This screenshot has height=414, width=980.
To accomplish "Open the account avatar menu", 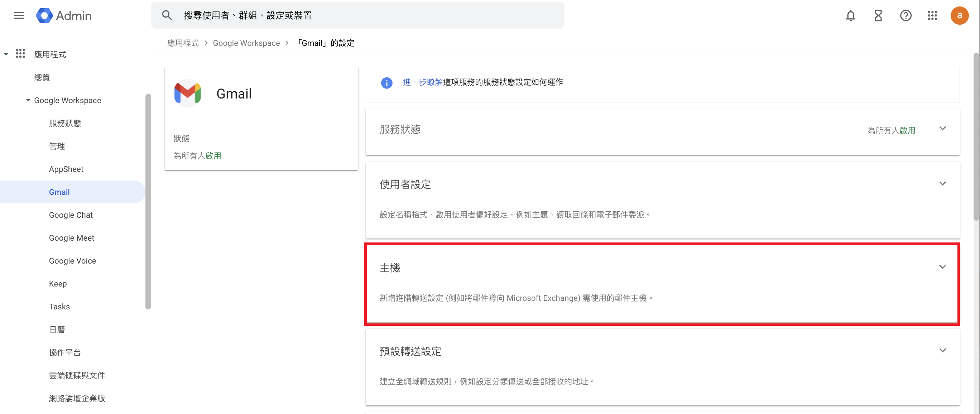I will 959,16.
